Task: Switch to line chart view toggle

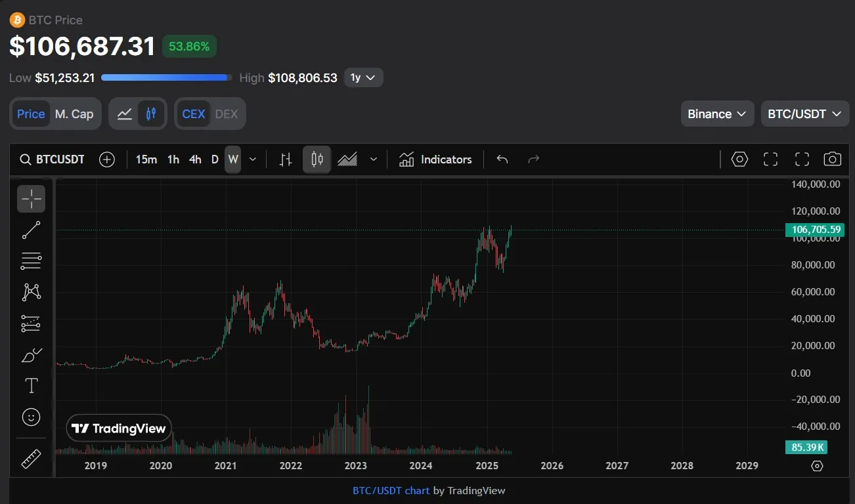Action: (125, 114)
